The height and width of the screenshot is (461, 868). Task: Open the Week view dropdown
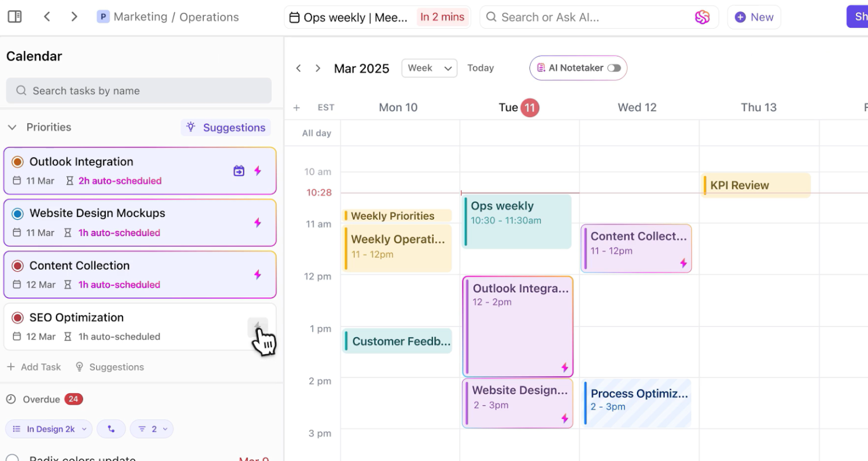[429, 68]
